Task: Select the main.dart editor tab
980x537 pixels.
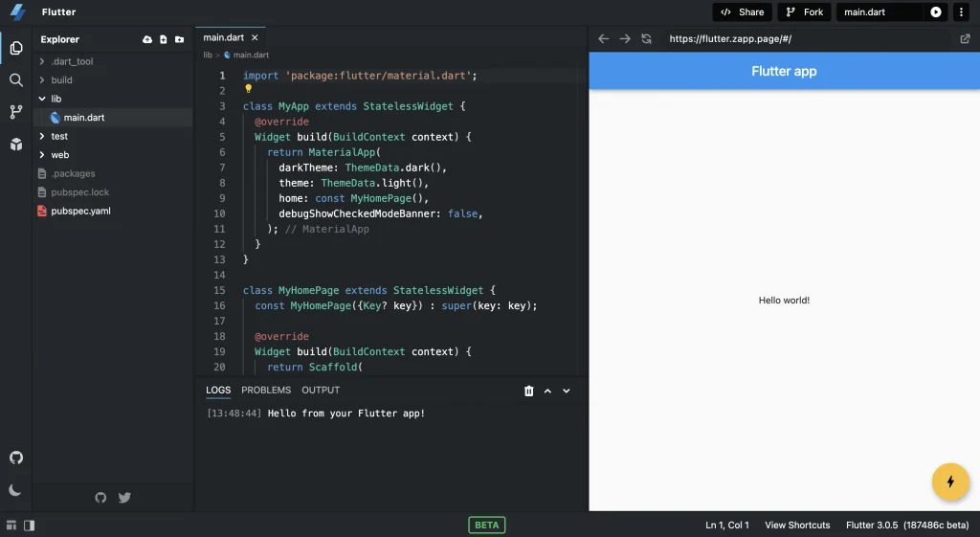Action: point(223,37)
